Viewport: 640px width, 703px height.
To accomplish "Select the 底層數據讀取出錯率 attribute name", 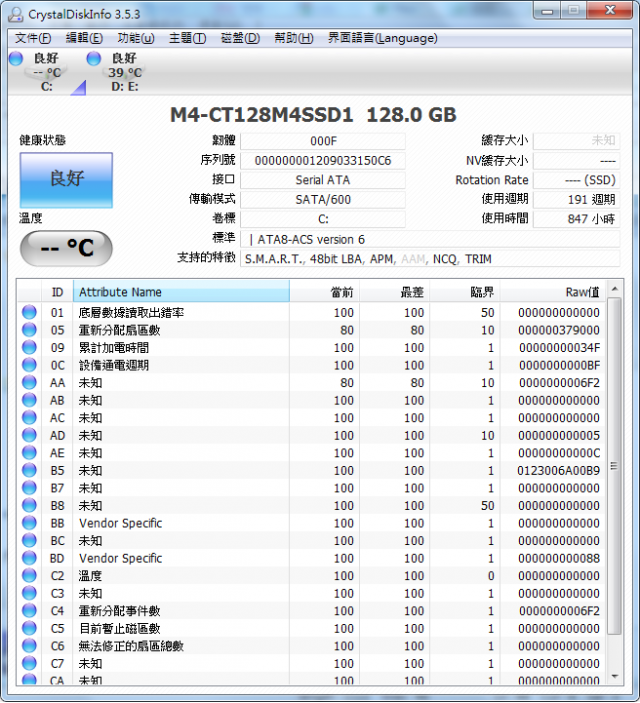I will 131,312.
